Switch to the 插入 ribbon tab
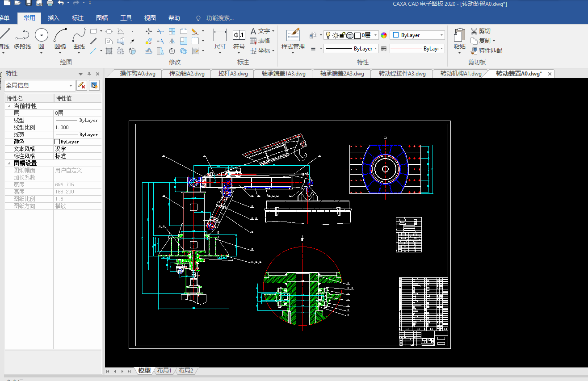This screenshot has height=381, width=588. (x=54, y=18)
